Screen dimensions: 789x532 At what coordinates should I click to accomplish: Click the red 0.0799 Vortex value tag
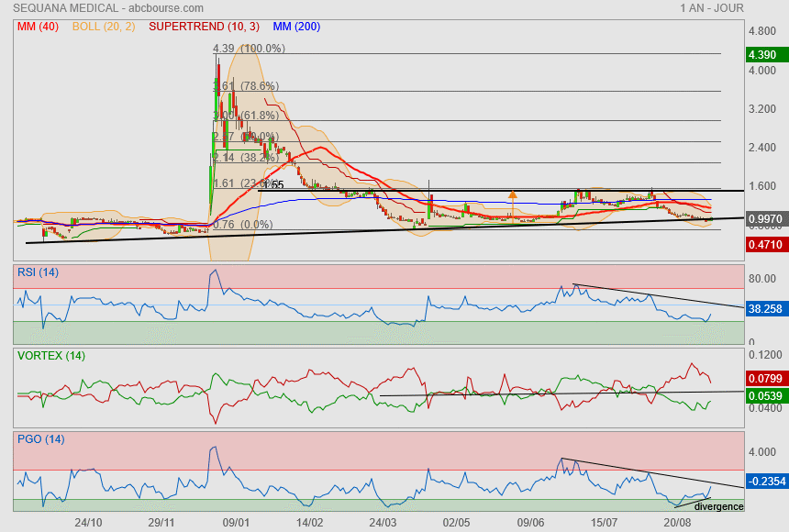click(764, 377)
